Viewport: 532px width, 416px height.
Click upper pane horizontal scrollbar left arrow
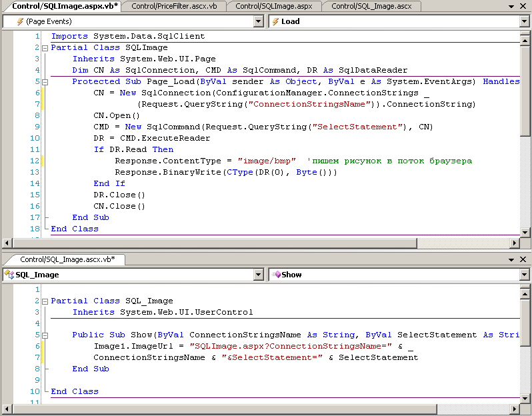[7, 243]
